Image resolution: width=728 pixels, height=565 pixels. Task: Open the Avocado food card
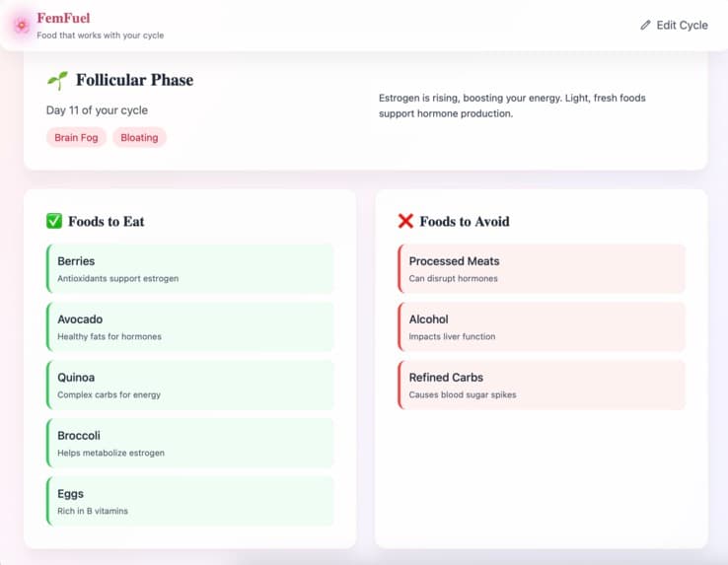click(190, 326)
